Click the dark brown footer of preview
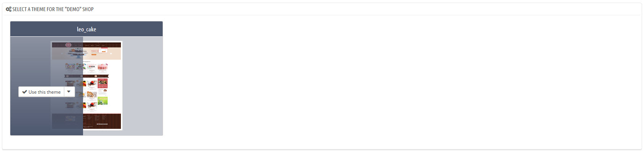644x151 pixels. click(86, 121)
